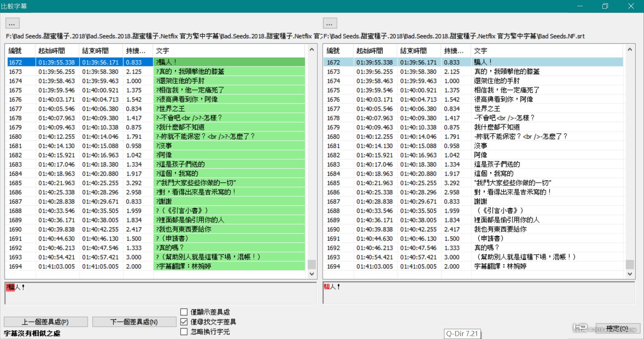Screen dimensions: 644x339
Task: Click the 編號 column header in the first list
Action: (20, 51)
